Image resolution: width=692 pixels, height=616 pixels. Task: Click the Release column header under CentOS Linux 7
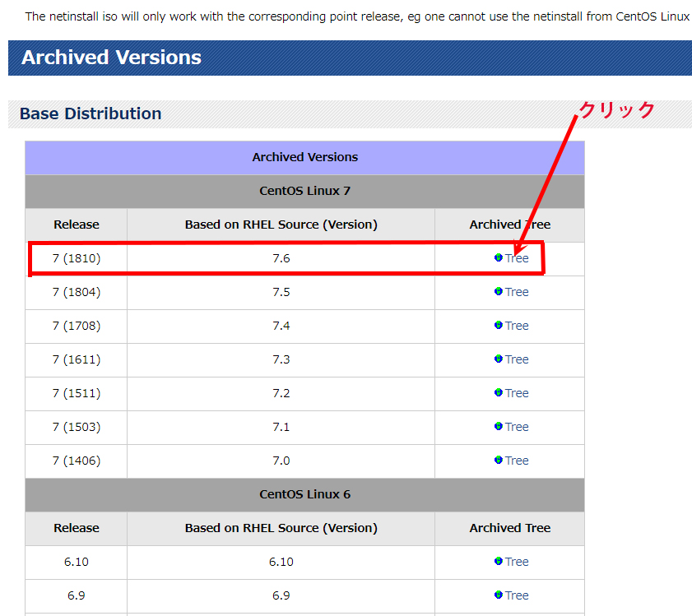[x=77, y=225]
